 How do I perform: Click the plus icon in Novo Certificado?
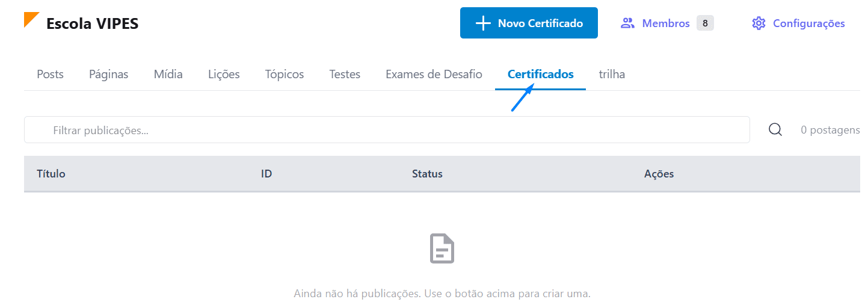point(483,23)
